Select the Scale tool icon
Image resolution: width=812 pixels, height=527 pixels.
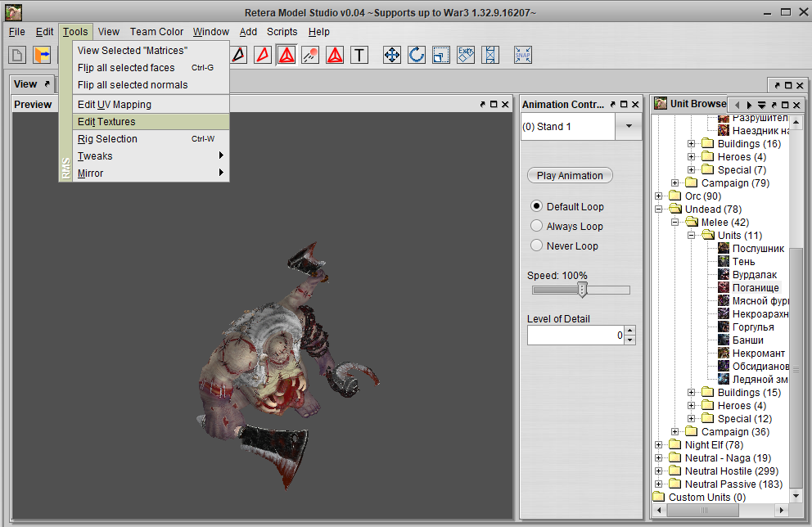tap(441, 55)
